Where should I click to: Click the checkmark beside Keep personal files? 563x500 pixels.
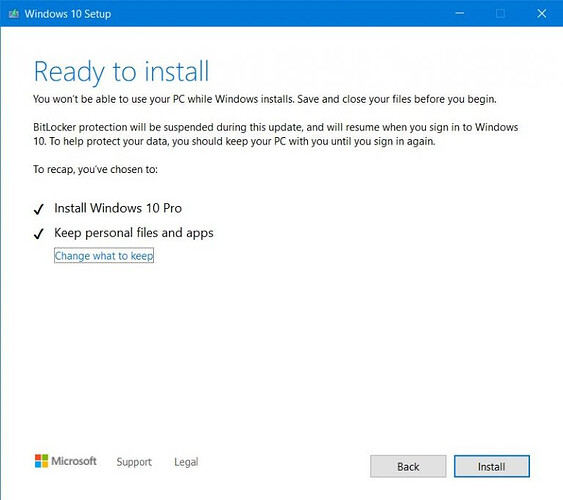(x=38, y=234)
